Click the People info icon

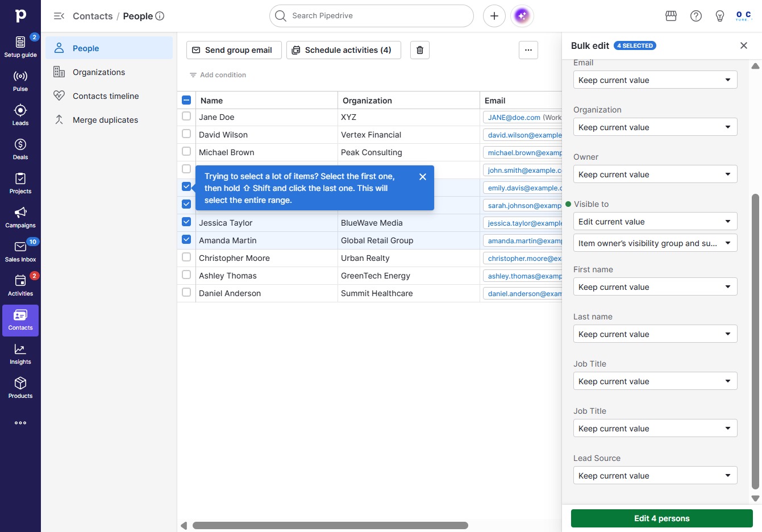click(x=160, y=16)
